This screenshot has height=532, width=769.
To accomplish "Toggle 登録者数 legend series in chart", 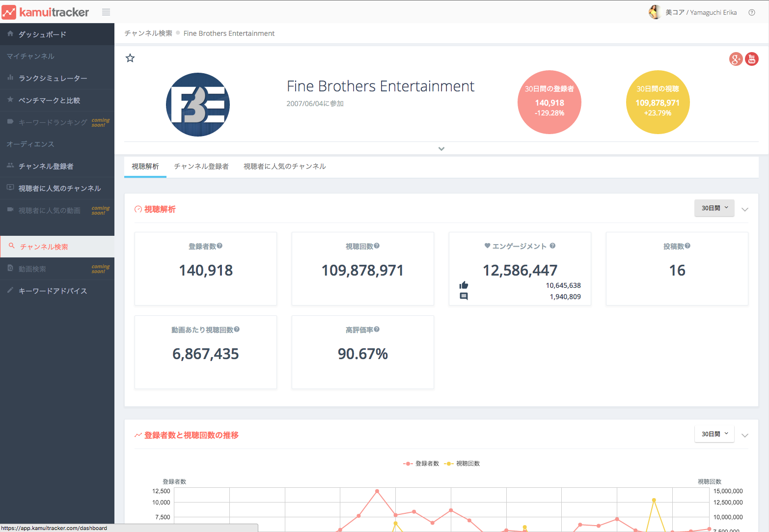I will 421,464.
